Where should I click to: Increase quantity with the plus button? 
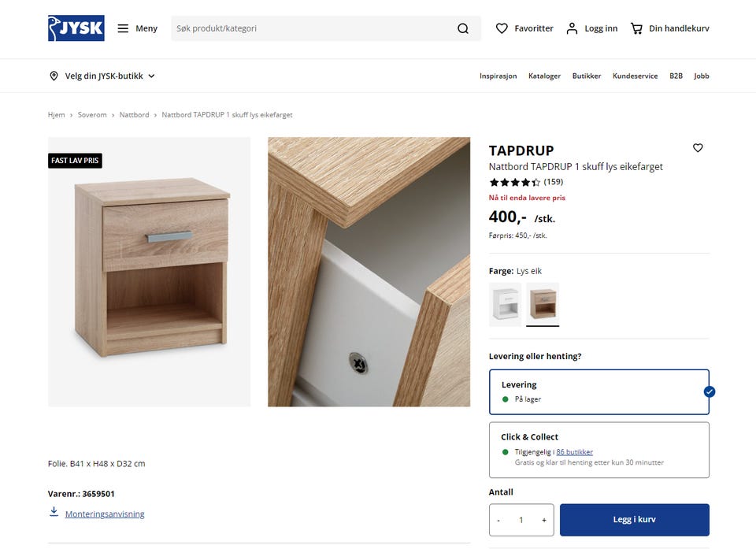(544, 520)
